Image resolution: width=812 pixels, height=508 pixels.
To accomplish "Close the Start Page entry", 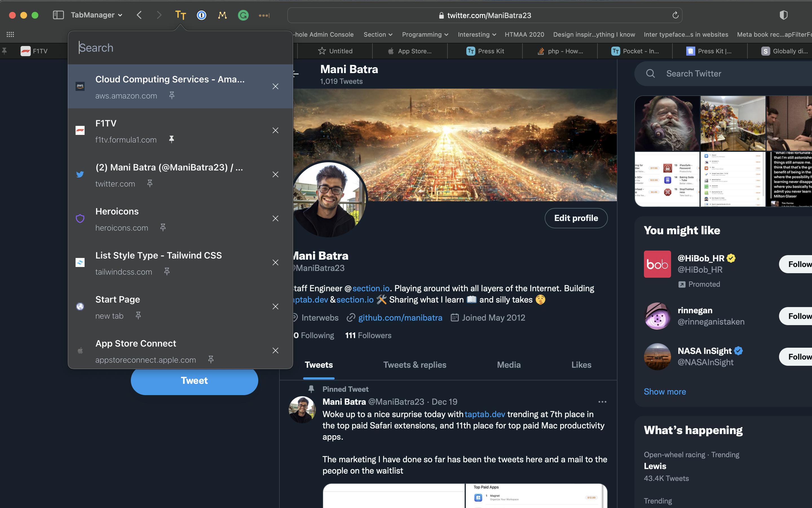I will click(275, 306).
